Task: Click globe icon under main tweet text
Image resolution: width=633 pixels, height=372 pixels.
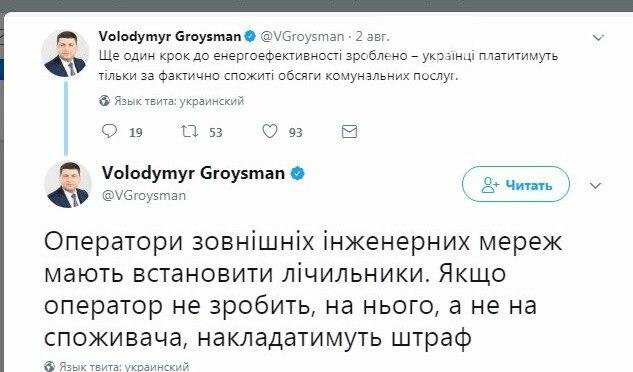Action: coord(49,366)
